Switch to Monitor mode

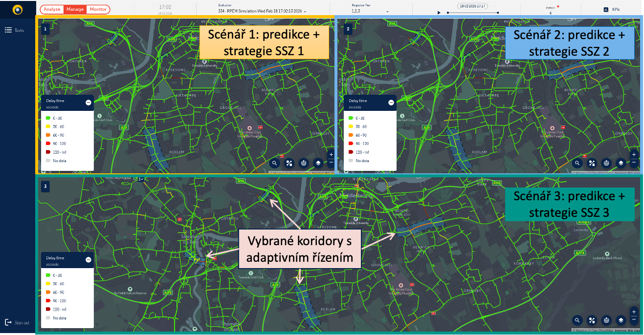tap(98, 9)
